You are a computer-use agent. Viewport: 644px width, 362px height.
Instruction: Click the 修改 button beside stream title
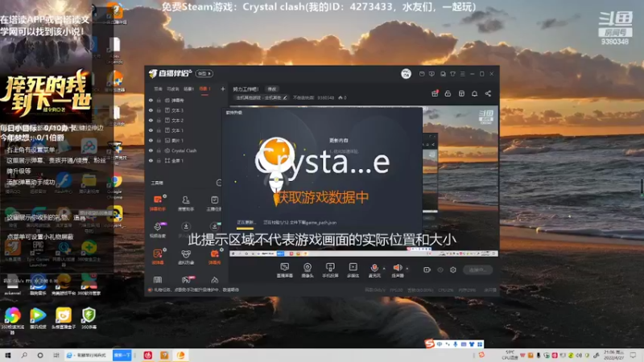[272, 88]
